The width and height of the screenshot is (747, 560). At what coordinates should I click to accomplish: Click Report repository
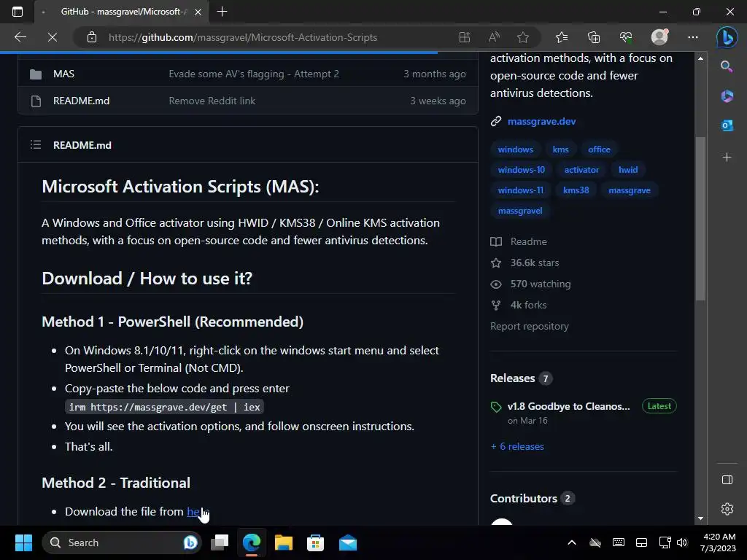pyautogui.click(x=530, y=326)
